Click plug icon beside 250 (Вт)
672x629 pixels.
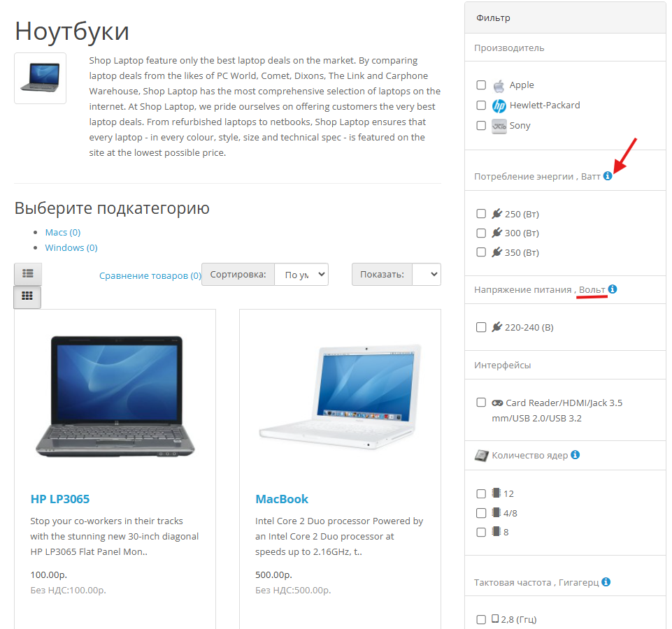(496, 213)
